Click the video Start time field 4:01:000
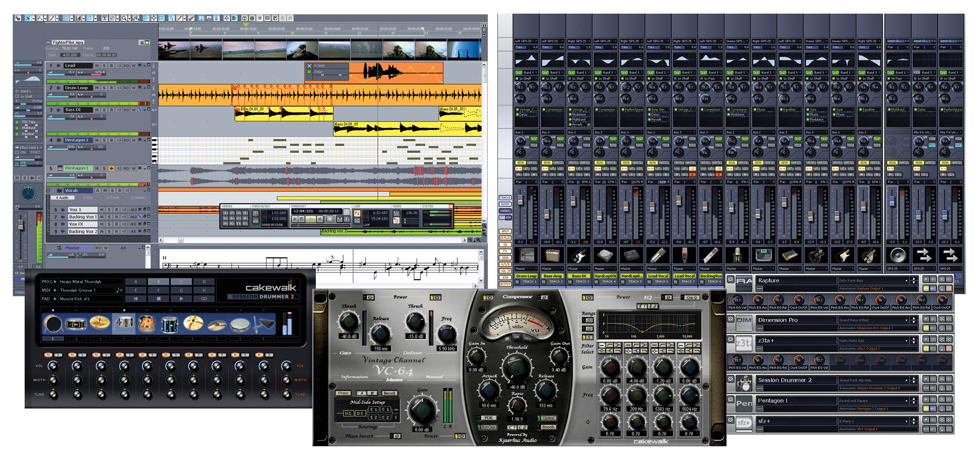 (x=69, y=55)
